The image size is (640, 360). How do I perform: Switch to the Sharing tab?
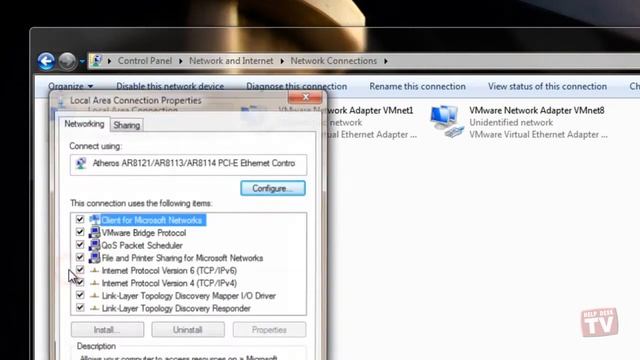pyautogui.click(x=127, y=125)
